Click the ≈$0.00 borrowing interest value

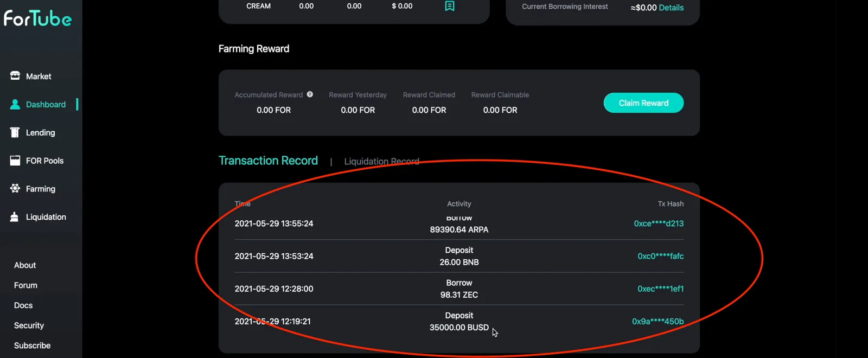pos(643,8)
